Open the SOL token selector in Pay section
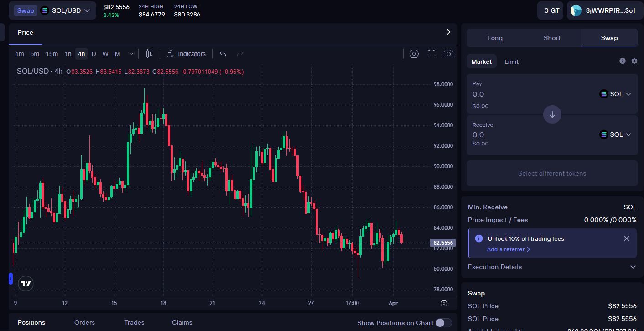The image size is (644, 331). [x=615, y=94]
